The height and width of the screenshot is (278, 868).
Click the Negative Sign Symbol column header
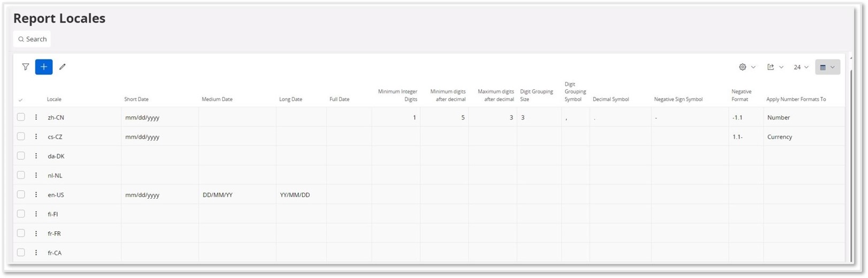pyautogui.click(x=678, y=99)
